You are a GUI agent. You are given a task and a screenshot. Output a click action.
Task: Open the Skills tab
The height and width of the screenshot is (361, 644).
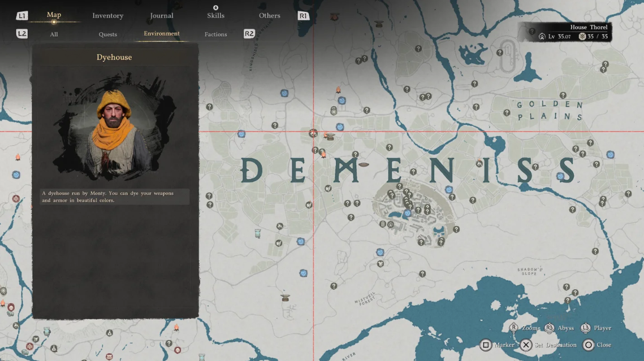click(215, 16)
